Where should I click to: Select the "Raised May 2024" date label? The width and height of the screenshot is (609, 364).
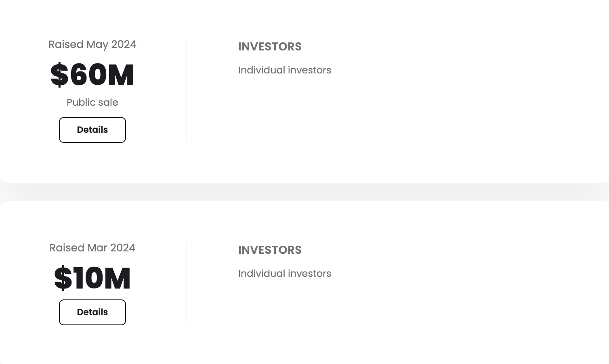pos(92,44)
